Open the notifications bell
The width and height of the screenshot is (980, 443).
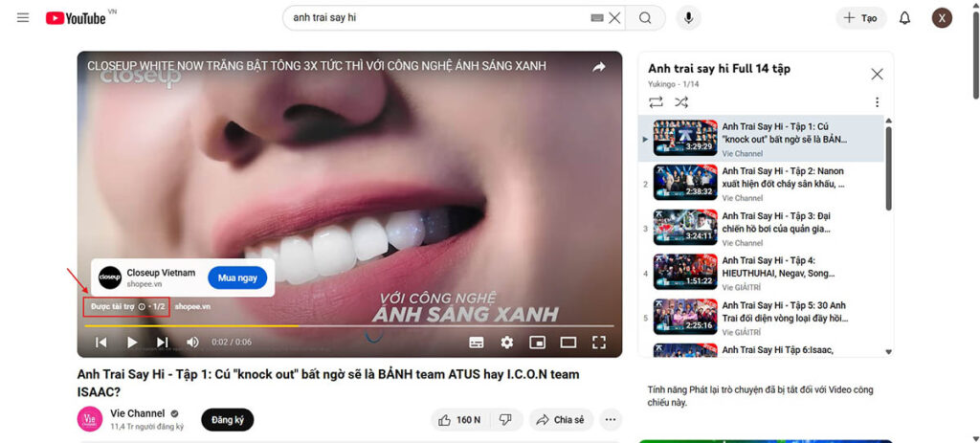click(x=904, y=18)
